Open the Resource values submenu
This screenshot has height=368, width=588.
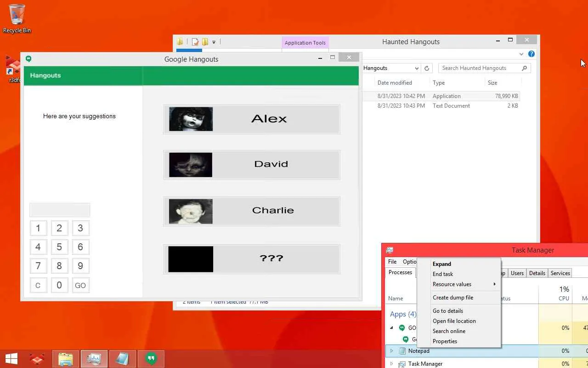pos(458,284)
